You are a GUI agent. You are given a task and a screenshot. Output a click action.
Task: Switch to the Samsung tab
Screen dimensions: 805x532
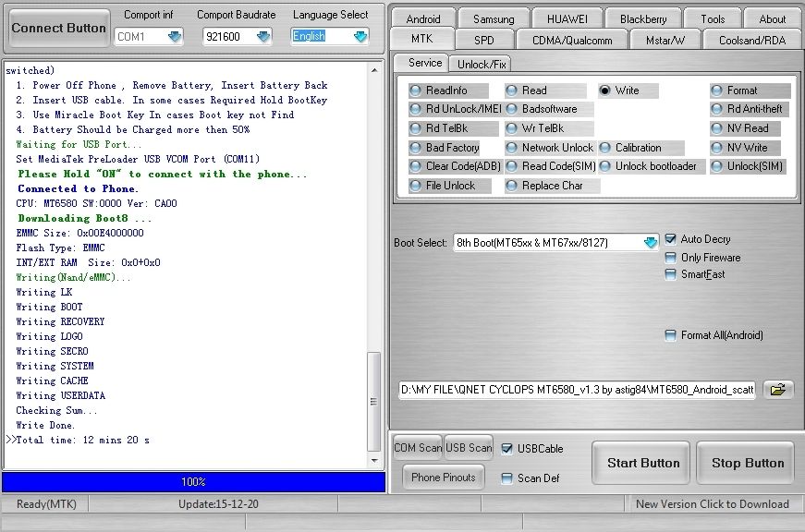[x=494, y=18]
